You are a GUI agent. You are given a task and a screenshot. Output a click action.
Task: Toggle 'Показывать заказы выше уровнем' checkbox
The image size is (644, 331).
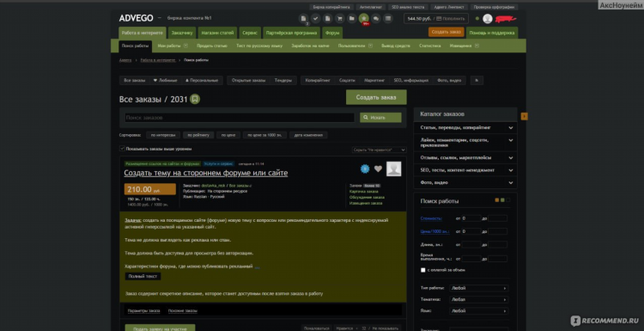point(122,149)
